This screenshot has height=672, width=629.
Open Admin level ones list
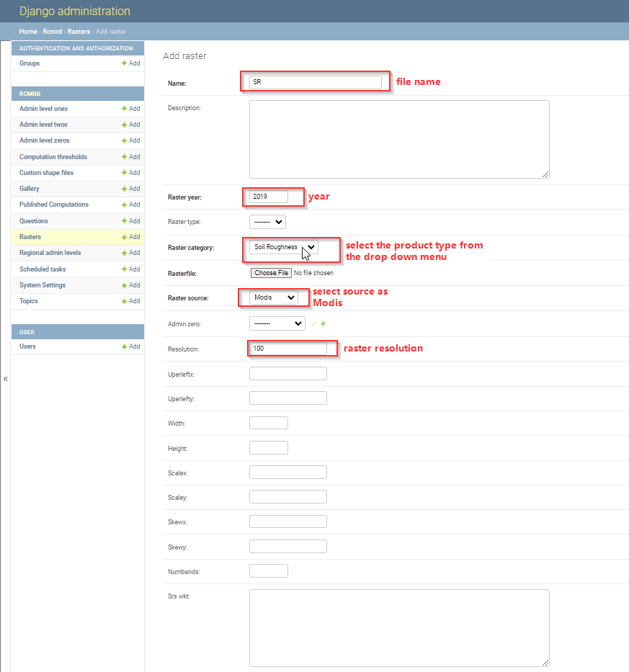coord(43,109)
